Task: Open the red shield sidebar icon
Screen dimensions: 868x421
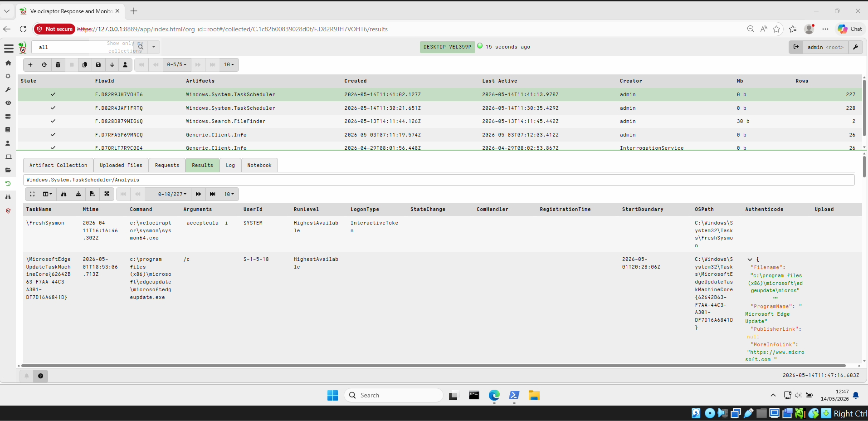Action: point(8,210)
